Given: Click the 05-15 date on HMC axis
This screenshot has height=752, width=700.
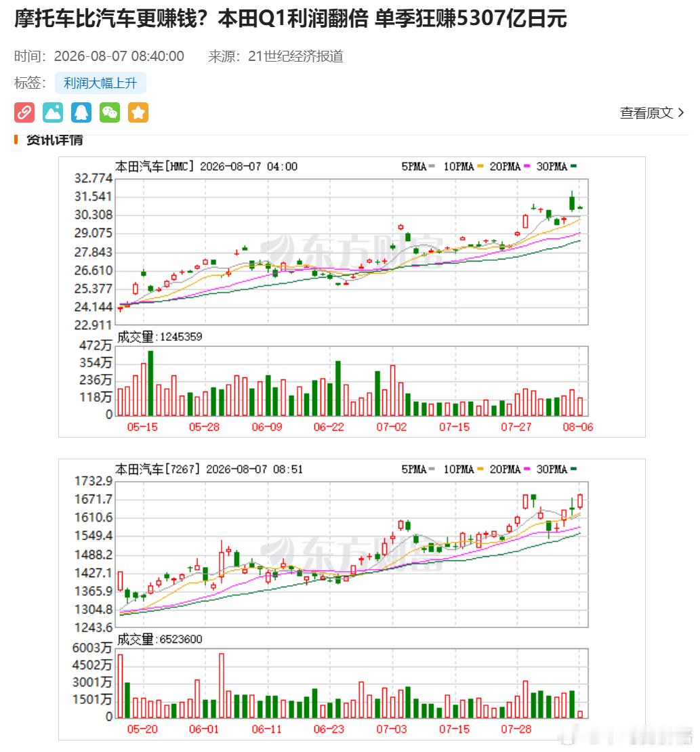Looking at the screenshot, I should [x=142, y=427].
